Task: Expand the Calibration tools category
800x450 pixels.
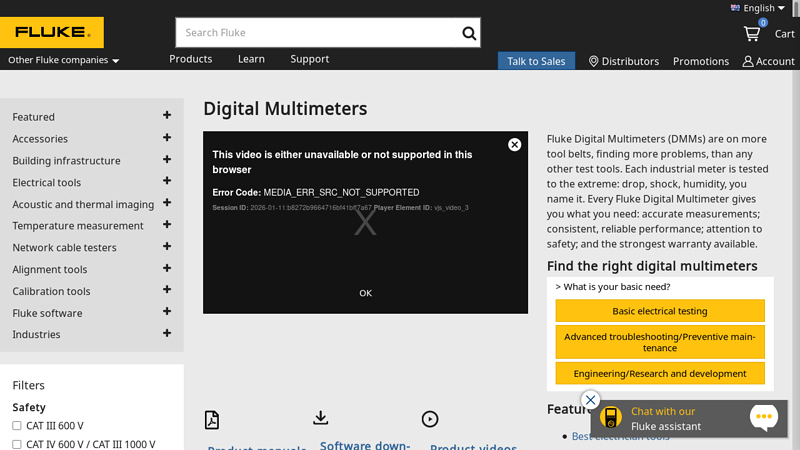Action: [167, 289]
